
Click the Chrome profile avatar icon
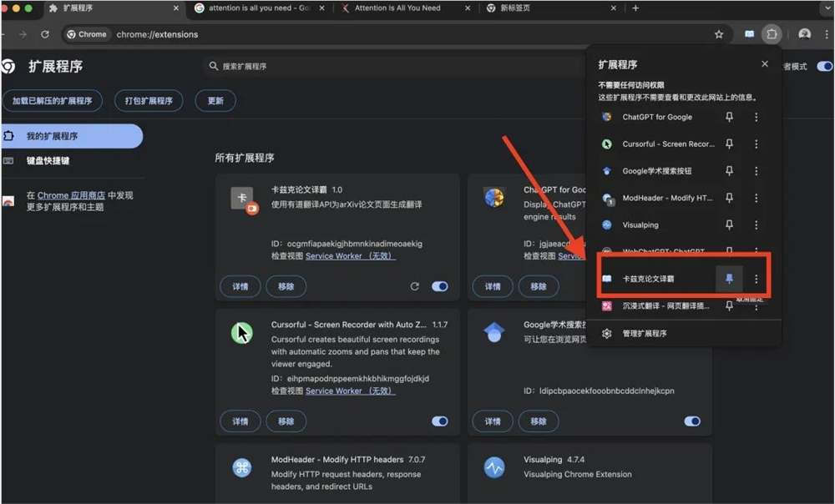pos(803,34)
